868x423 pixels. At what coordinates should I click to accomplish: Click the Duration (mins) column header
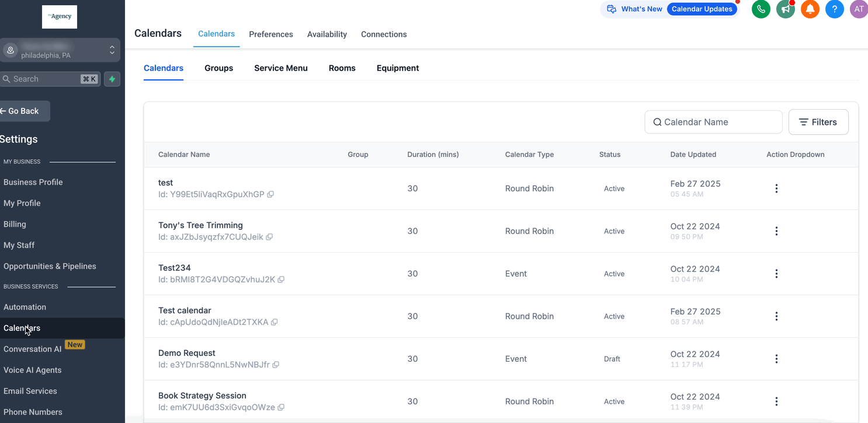pos(433,155)
